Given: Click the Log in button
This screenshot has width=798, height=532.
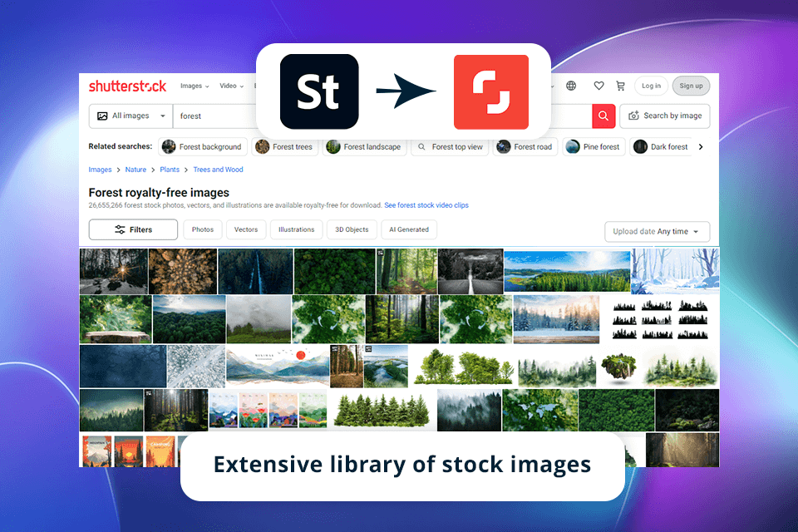Looking at the screenshot, I should click(x=651, y=86).
